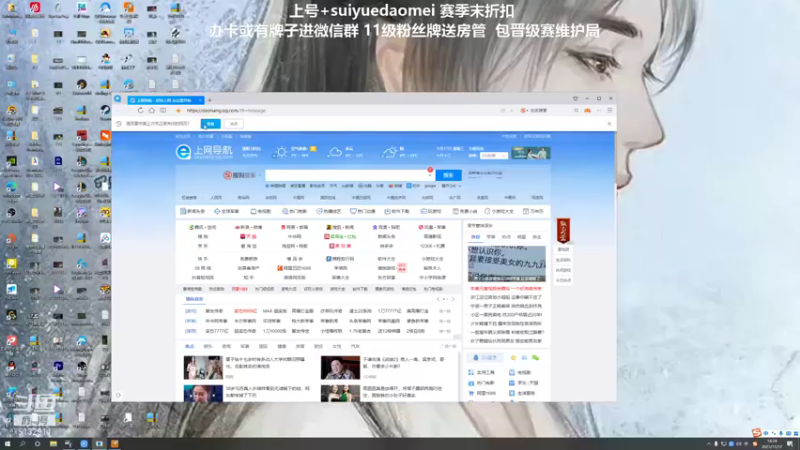Expand the search engine dropdown beside 搜狗搜索
Screen dimensions: 800x450
point(259,175)
